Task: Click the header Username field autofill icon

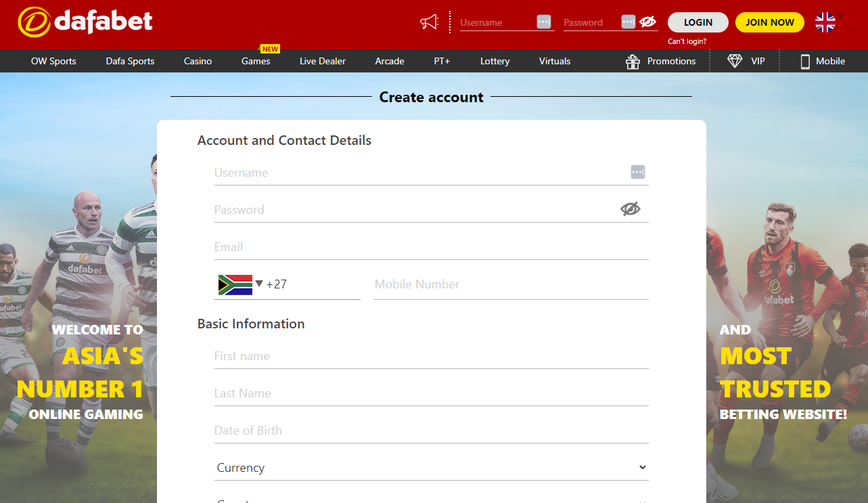Action: click(x=544, y=22)
